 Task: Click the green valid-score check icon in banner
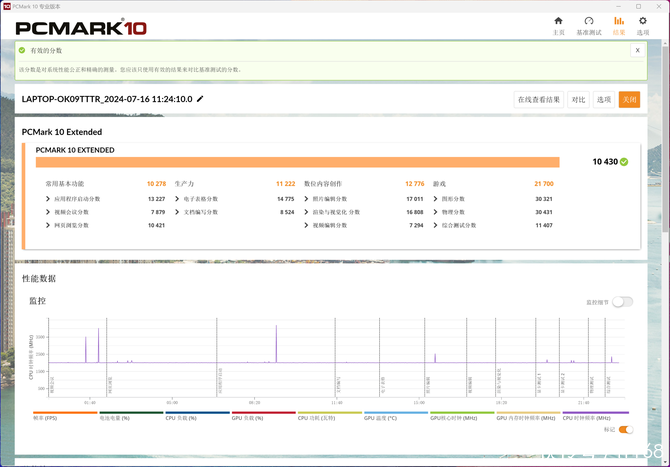coord(23,50)
